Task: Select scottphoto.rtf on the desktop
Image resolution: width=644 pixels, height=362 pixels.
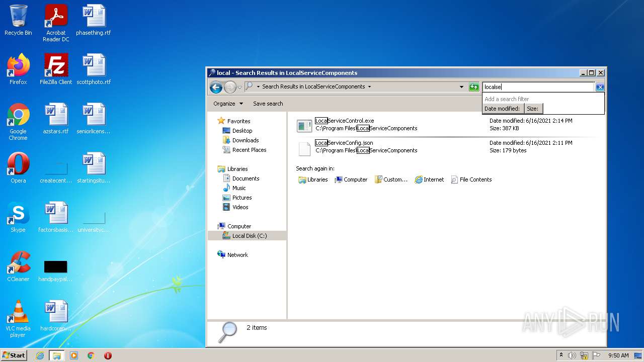Action: click(94, 69)
